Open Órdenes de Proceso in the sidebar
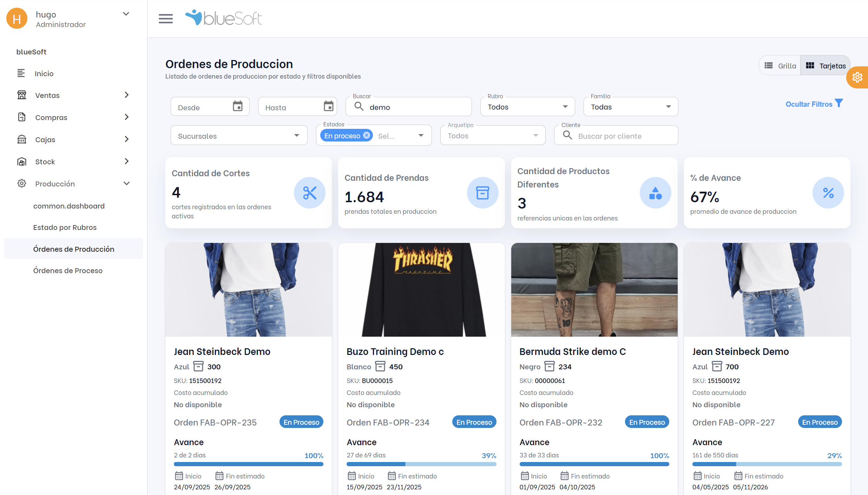The width and height of the screenshot is (868, 495). point(68,270)
